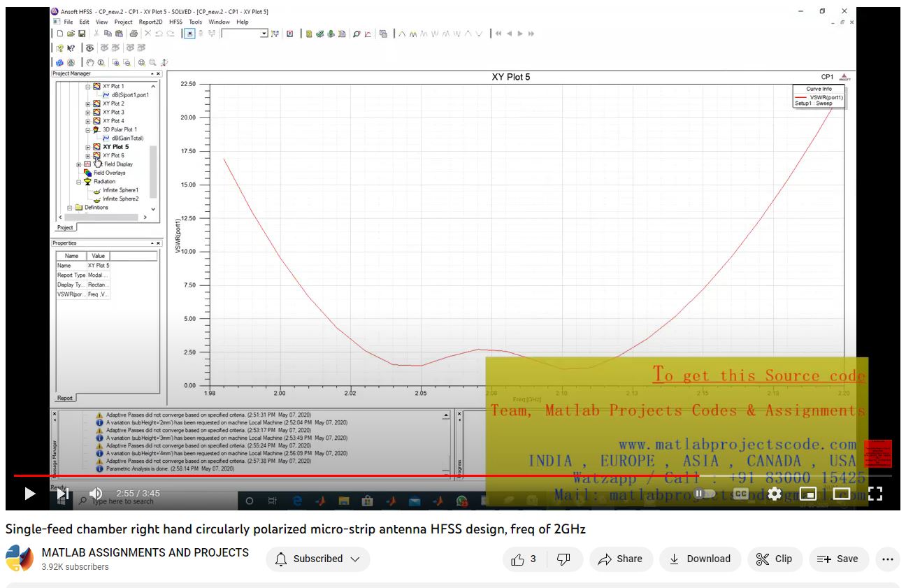Open the Report2D menu in HFSS
The height and width of the screenshot is (588, 906).
coord(150,22)
